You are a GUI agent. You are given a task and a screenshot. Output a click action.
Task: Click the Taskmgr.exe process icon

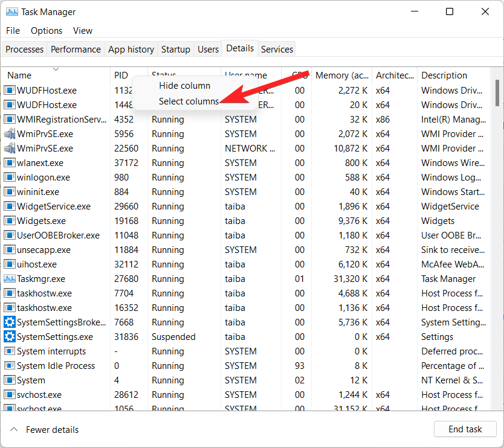click(10, 278)
